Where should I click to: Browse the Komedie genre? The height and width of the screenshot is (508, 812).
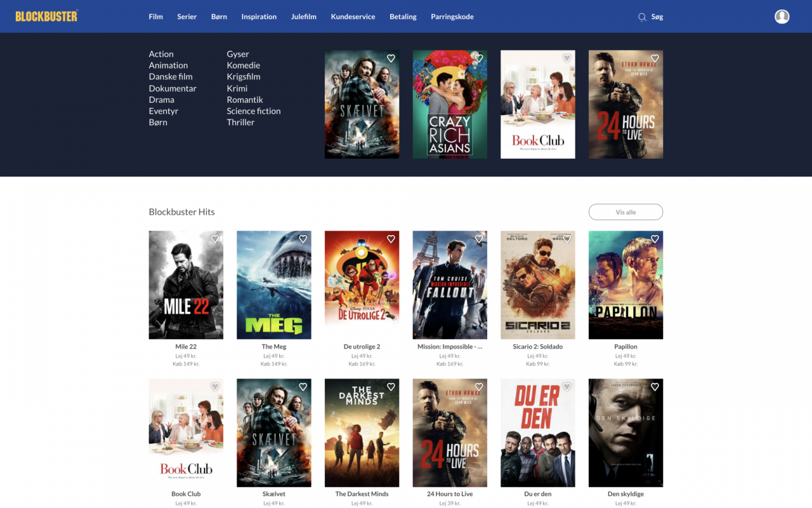tap(244, 65)
